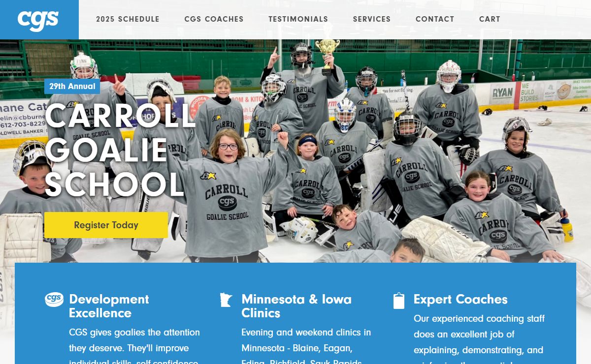Click the Carroll Goalie School headline
This screenshot has height=364, width=591.
tap(121, 150)
